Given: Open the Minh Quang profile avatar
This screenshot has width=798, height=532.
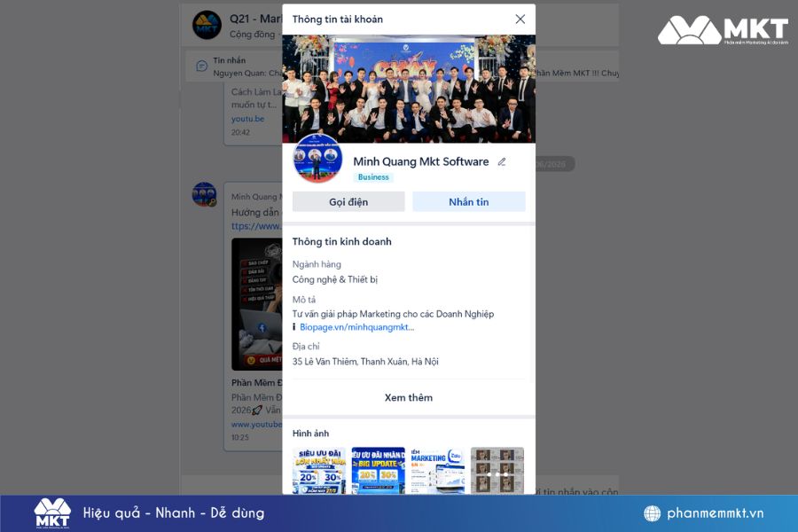Looking at the screenshot, I should pyautogui.click(x=317, y=159).
